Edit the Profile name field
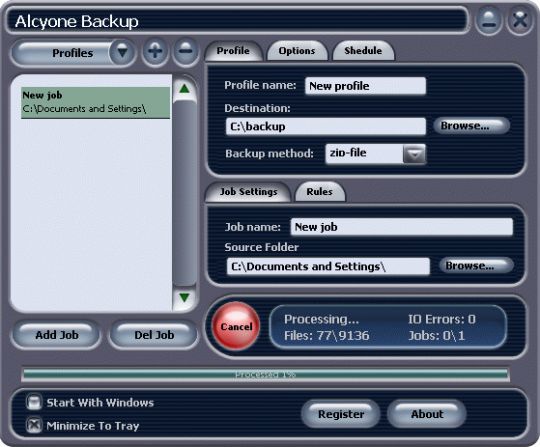540x447 pixels. tap(365, 86)
